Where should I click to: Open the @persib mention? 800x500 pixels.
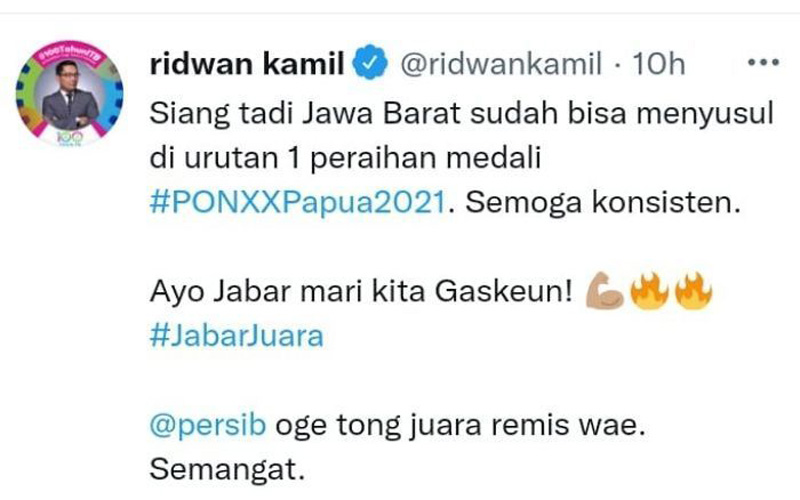208,426
